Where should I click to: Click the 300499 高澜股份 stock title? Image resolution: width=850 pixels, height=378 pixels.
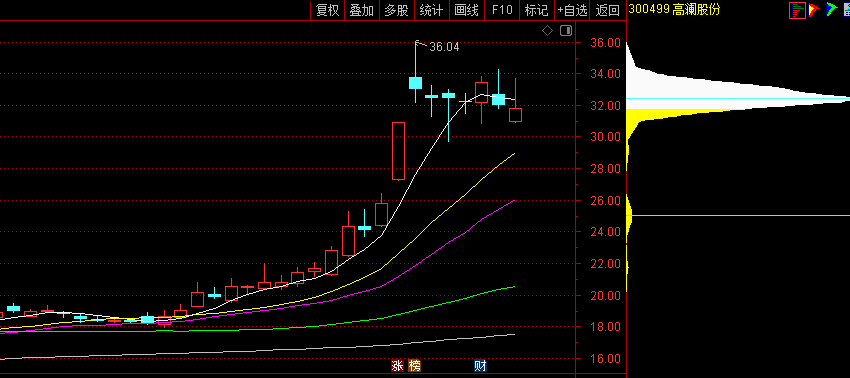pyautogui.click(x=674, y=9)
